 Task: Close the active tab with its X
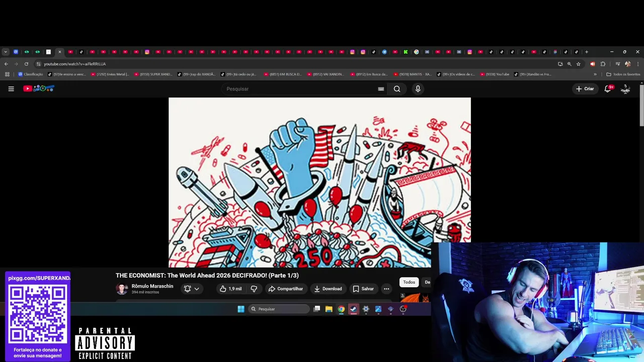pyautogui.click(x=59, y=52)
